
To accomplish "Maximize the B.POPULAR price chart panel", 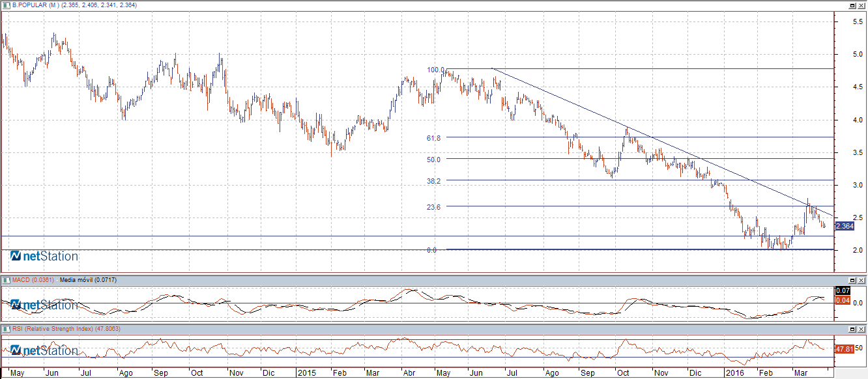I will [x=852, y=5].
